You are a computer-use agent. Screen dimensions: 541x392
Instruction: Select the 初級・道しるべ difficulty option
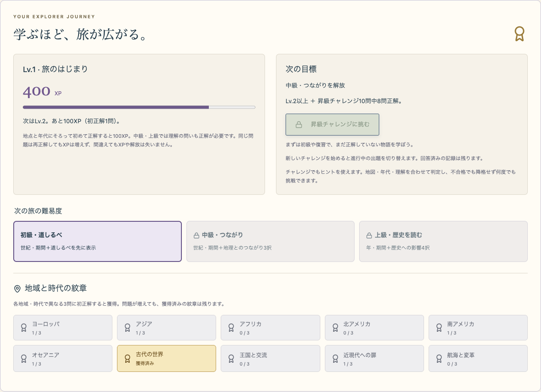tap(98, 241)
